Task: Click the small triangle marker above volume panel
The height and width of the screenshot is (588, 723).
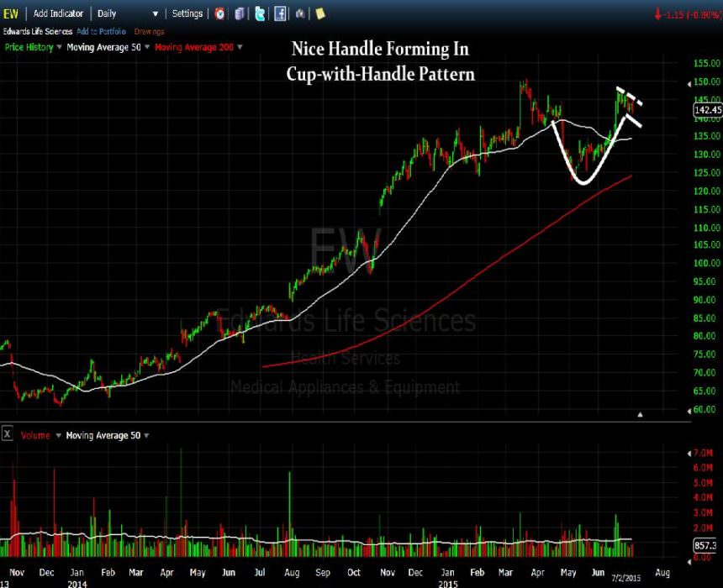Action: [640, 415]
